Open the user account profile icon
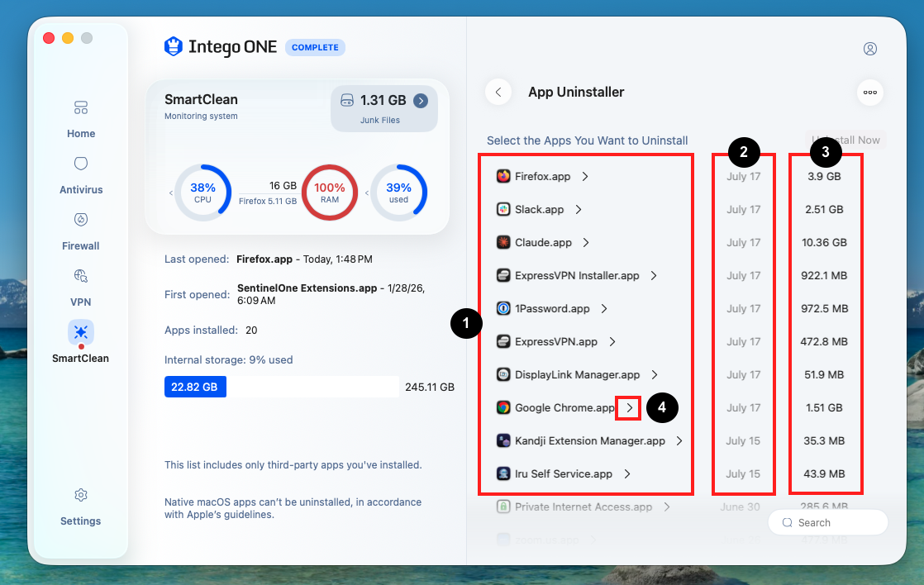The height and width of the screenshot is (585, 924). tap(869, 48)
